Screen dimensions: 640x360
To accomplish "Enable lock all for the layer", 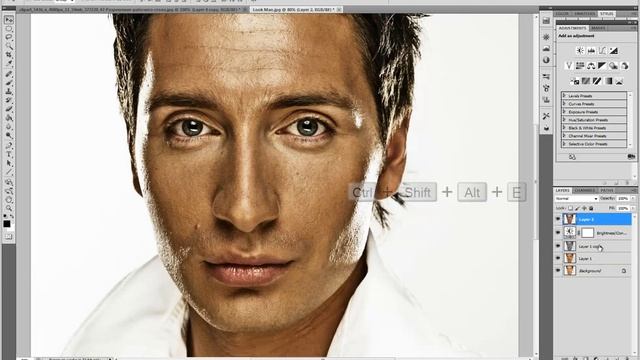I will point(591,209).
